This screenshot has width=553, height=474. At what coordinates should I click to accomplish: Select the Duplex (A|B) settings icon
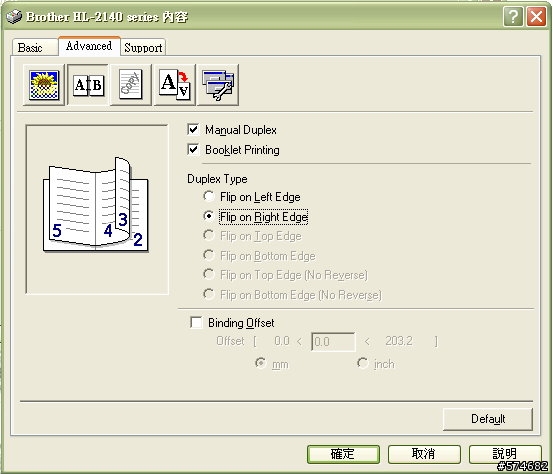(x=88, y=85)
